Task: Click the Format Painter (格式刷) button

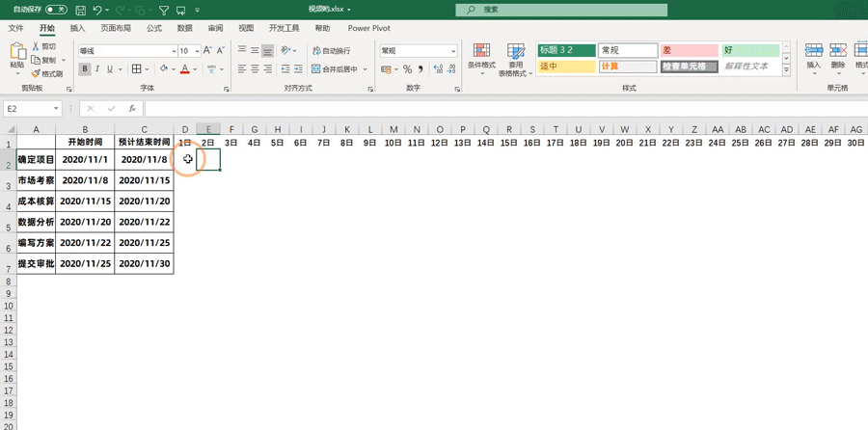Action: [x=47, y=73]
